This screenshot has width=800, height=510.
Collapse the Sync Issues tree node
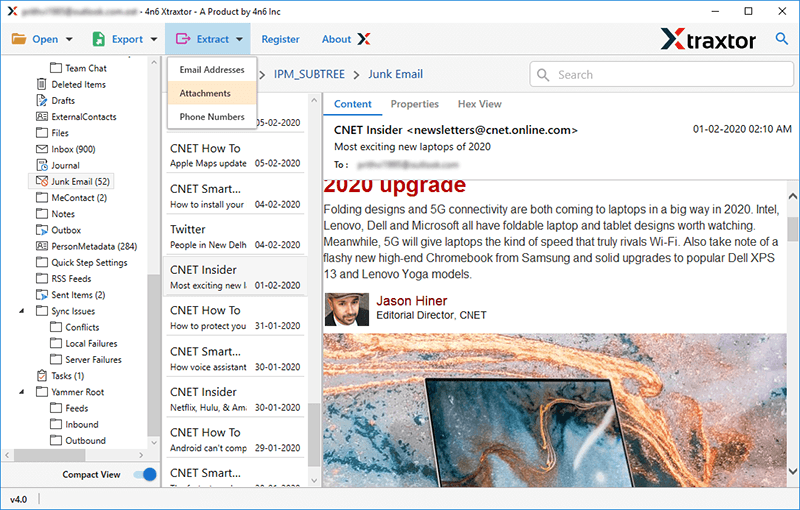point(23,311)
